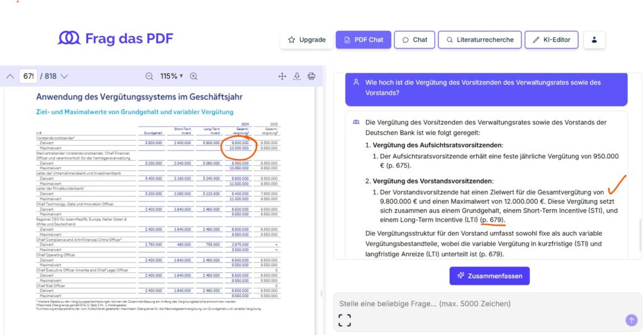Click the bot avatar icon in answer

pyautogui.click(x=356, y=123)
